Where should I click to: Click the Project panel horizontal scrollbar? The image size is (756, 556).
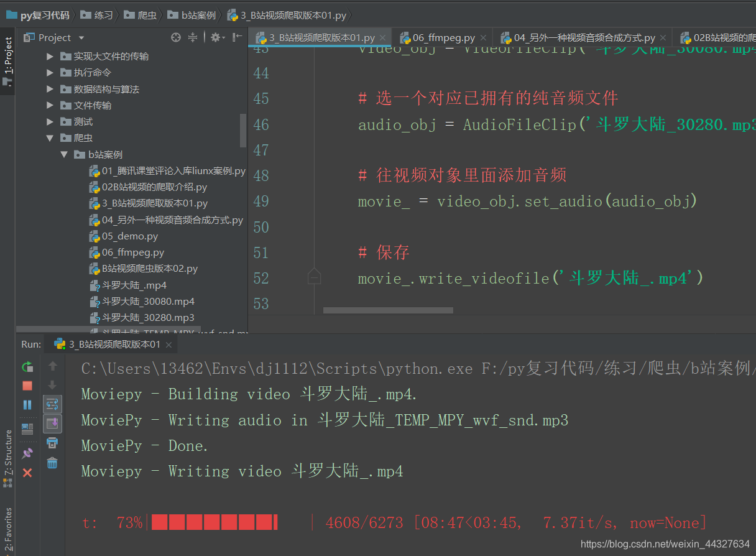tap(108, 329)
